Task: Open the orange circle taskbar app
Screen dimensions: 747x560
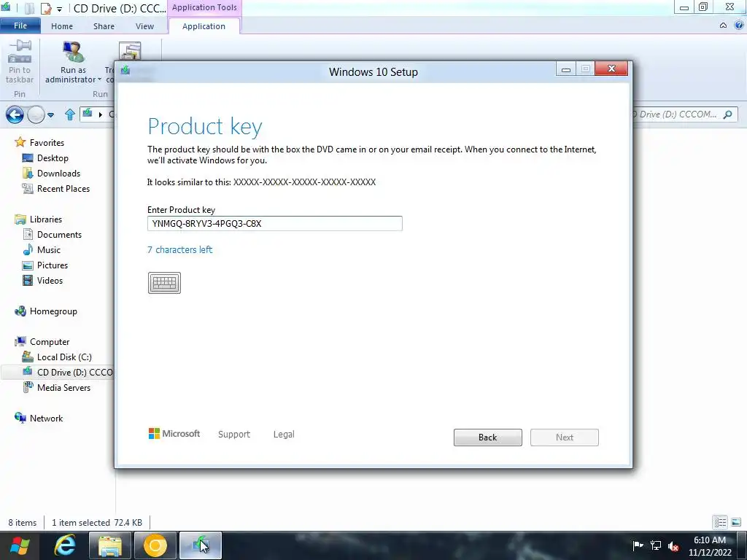Action: [x=155, y=545]
